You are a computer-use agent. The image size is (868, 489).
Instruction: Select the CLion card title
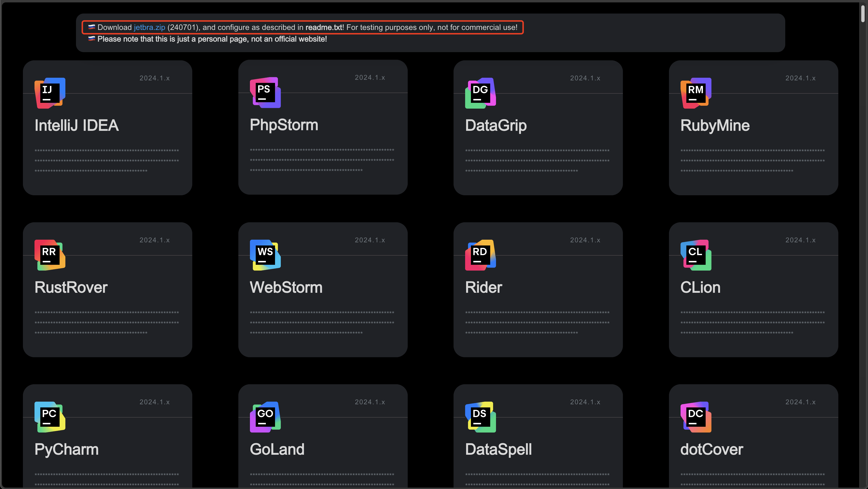(700, 287)
